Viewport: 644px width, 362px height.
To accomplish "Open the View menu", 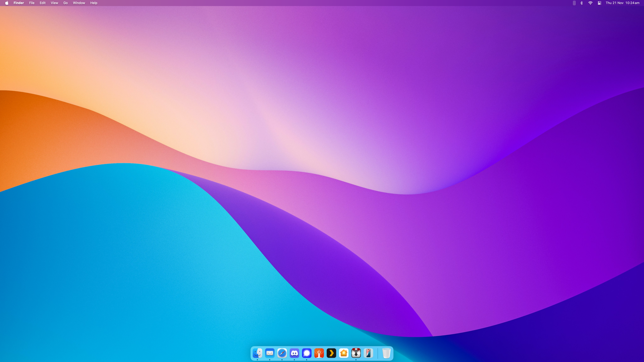I will pyautogui.click(x=54, y=3).
